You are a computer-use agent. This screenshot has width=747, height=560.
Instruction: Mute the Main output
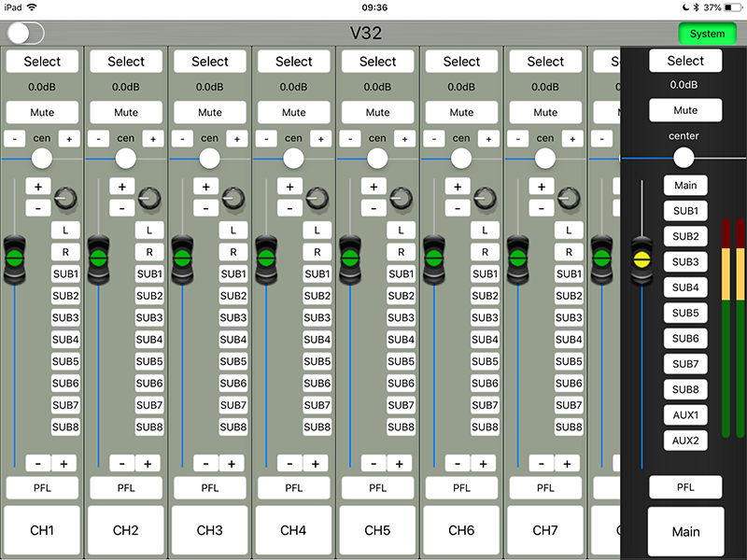tap(685, 110)
